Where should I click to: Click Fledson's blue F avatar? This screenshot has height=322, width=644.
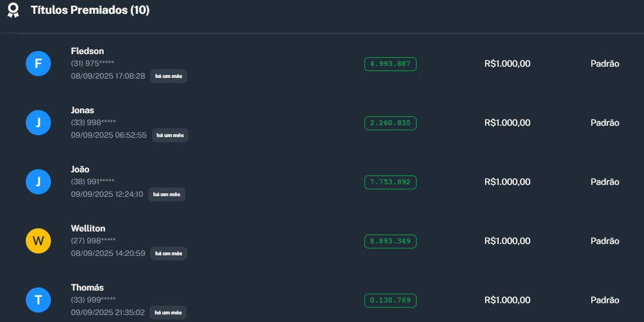[38, 64]
